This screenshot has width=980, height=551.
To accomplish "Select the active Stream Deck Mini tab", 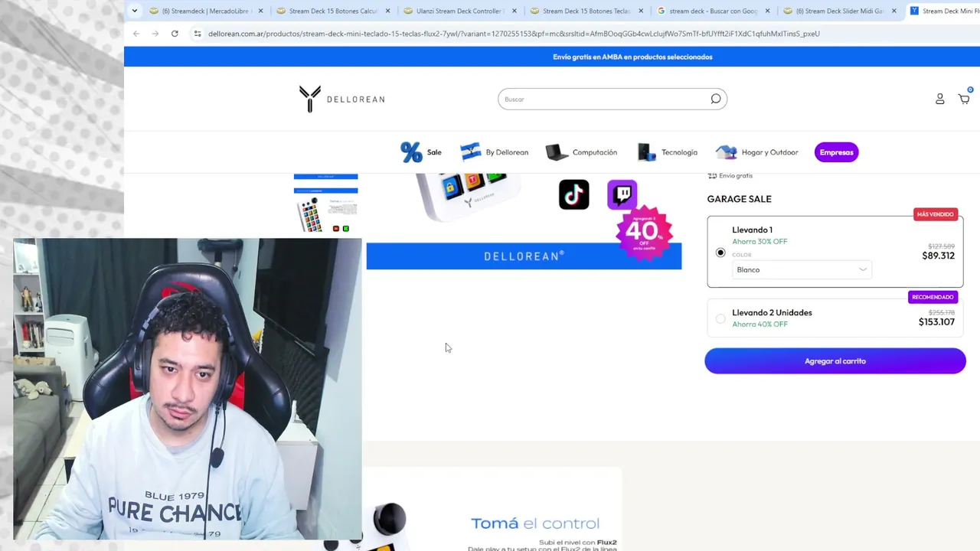I will (x=943, y=11).
